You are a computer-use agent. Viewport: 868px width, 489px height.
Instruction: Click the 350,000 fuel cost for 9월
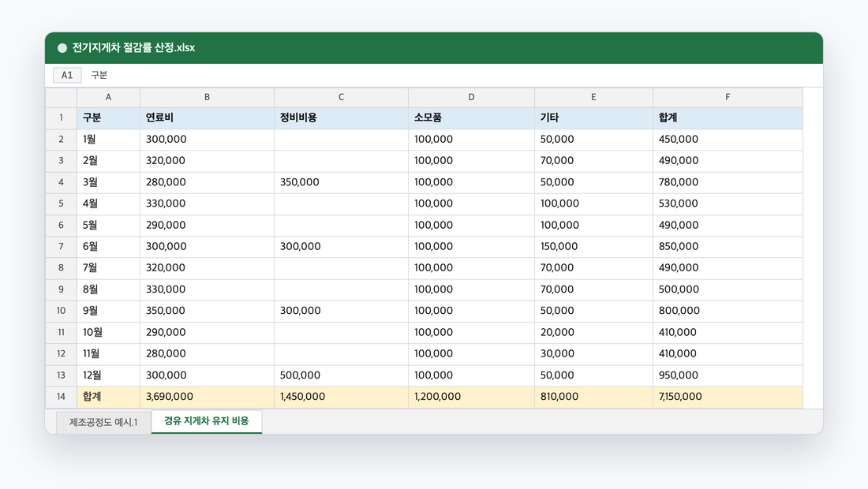click(x=207, y=311)
